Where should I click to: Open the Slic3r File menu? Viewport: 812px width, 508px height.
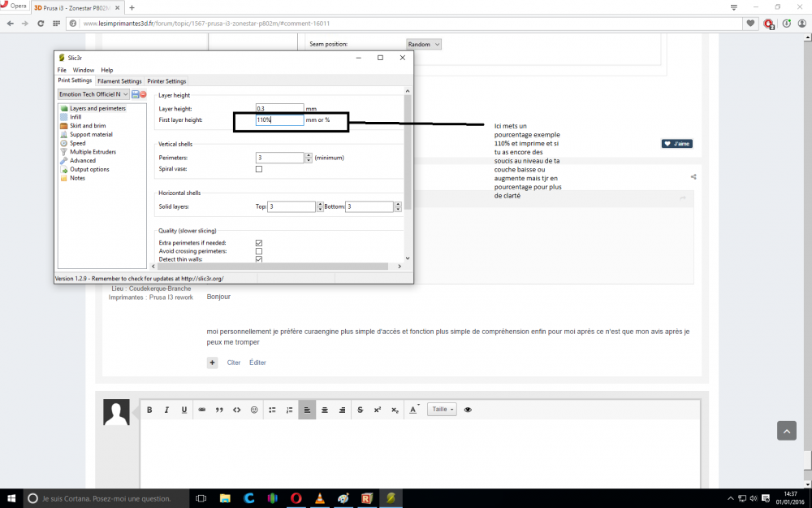tap(62, 70)
